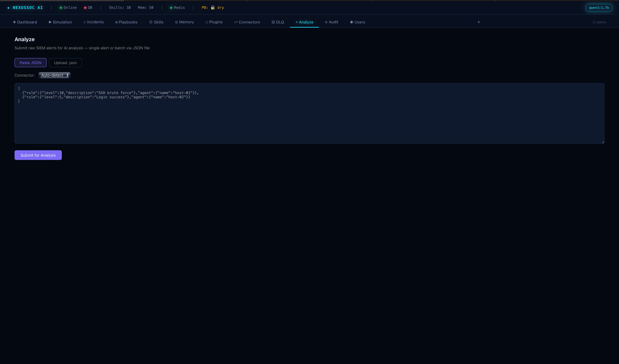Click the Playbooks gear icon
Viewport: 619px width, 364px height.
tap(116, 22)
